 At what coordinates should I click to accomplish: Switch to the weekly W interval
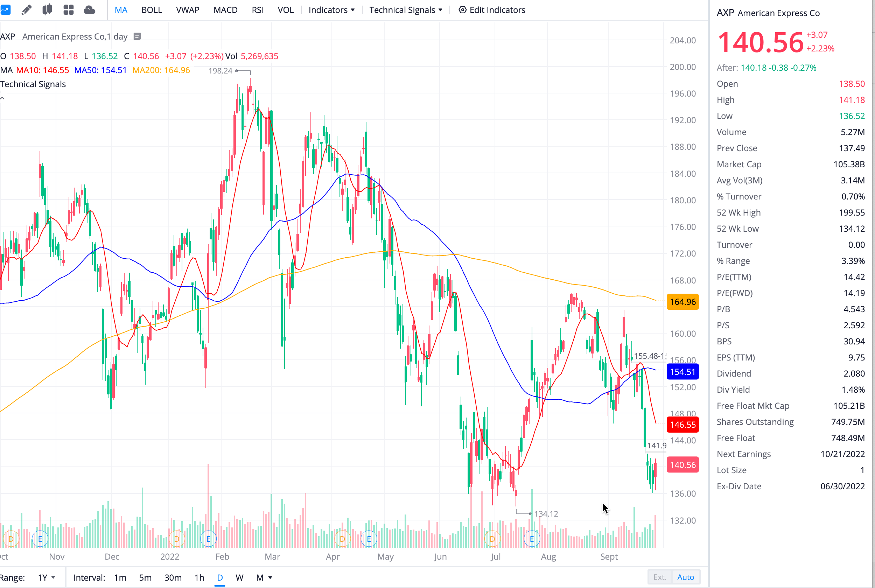pos(239,577)
